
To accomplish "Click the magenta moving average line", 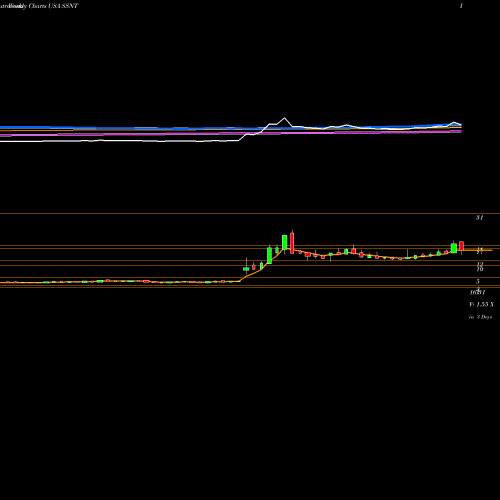I will [x=231, y=134].
